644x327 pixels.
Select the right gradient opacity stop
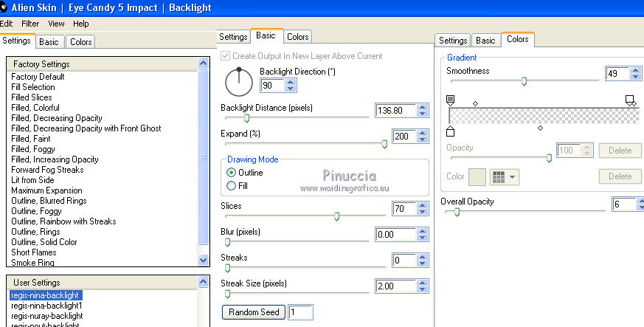pos(631,100)
